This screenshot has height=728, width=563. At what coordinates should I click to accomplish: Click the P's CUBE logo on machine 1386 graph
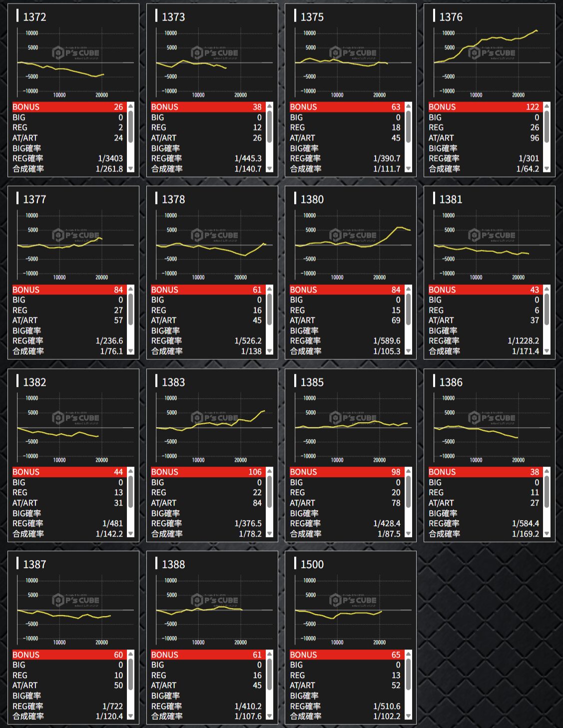(x=492, y=418)
